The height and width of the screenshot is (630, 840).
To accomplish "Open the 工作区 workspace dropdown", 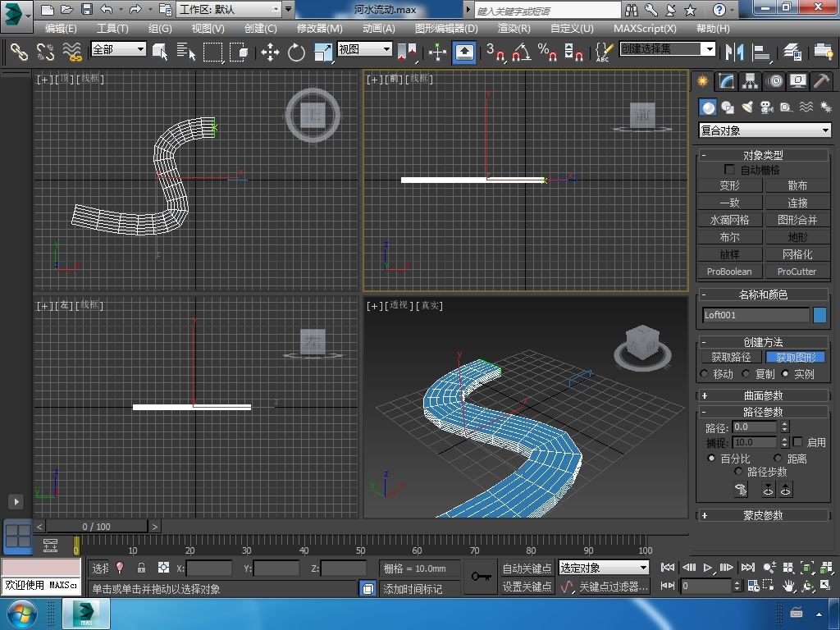I will pyautogui.click(x=229, y=9).
